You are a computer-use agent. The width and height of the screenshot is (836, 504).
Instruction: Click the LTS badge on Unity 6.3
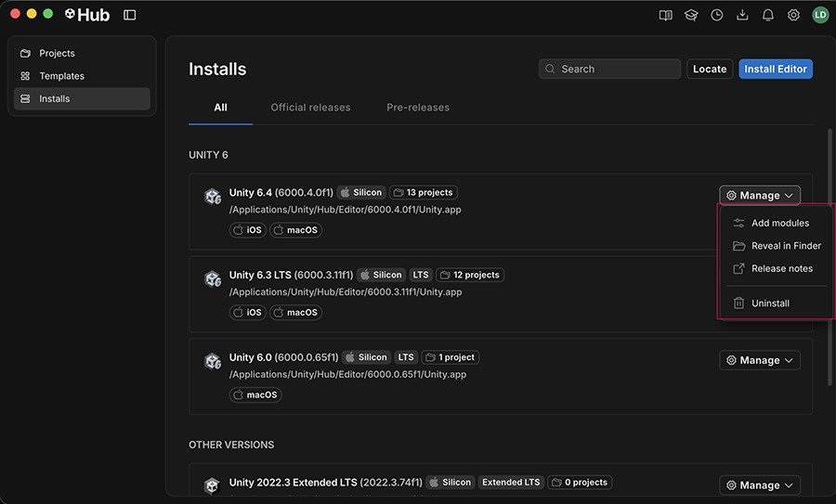click(421, 275)
